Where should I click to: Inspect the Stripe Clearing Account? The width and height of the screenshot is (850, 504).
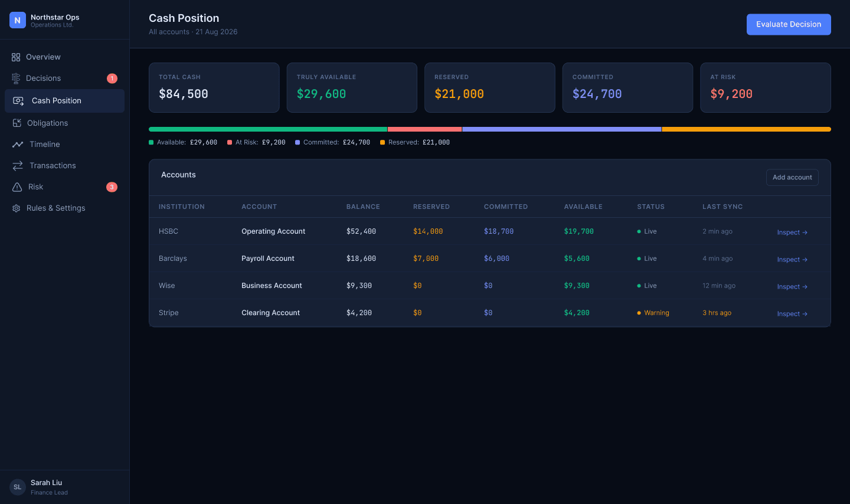tap(792, 314)
